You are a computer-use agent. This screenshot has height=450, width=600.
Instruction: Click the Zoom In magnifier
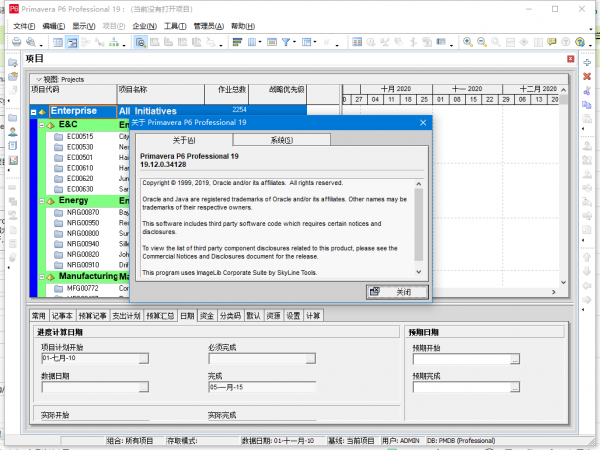(x=468, y=42)
